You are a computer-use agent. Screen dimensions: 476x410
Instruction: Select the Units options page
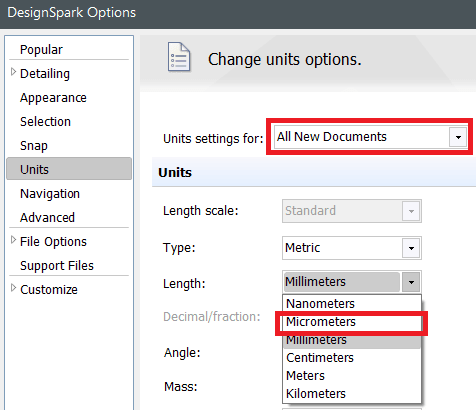pyautogui.click(x=69, y=169)
